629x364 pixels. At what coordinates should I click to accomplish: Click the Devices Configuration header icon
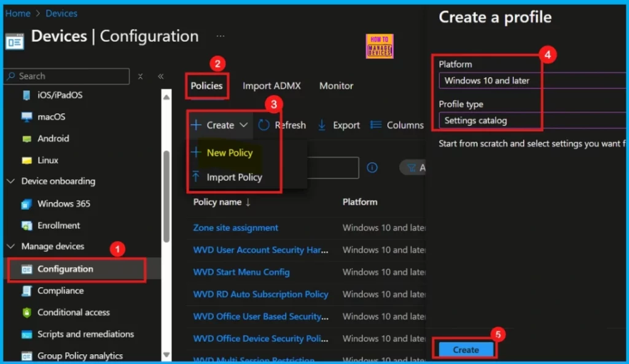point(15,41)
